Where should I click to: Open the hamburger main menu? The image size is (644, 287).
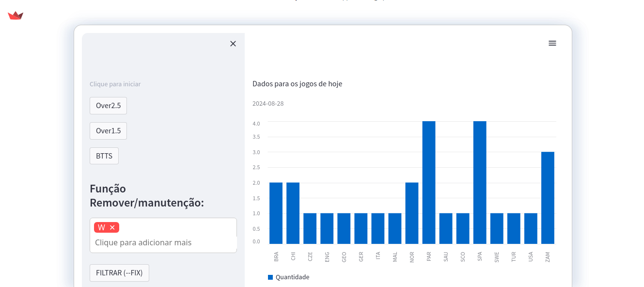[552, 43]
